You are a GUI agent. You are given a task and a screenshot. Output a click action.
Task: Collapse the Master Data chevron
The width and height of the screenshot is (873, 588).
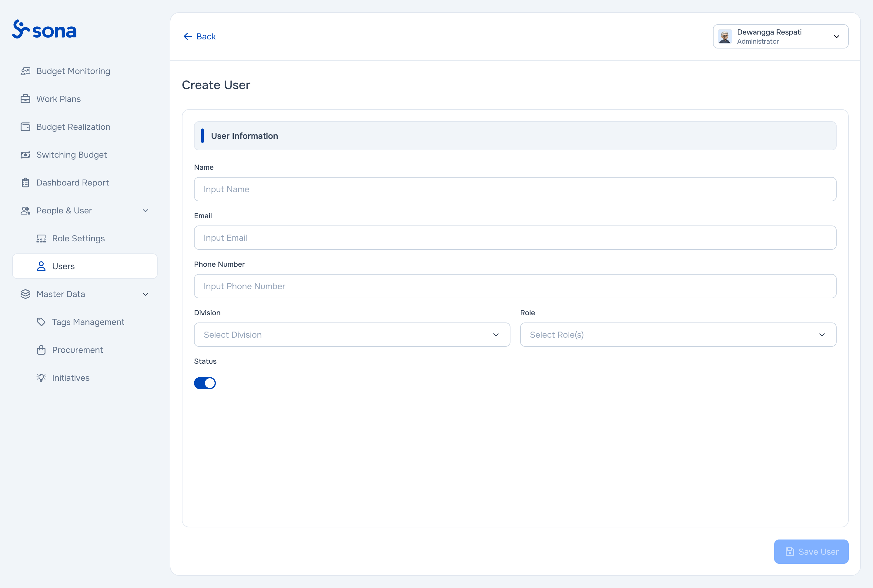[x=145, y=294]
